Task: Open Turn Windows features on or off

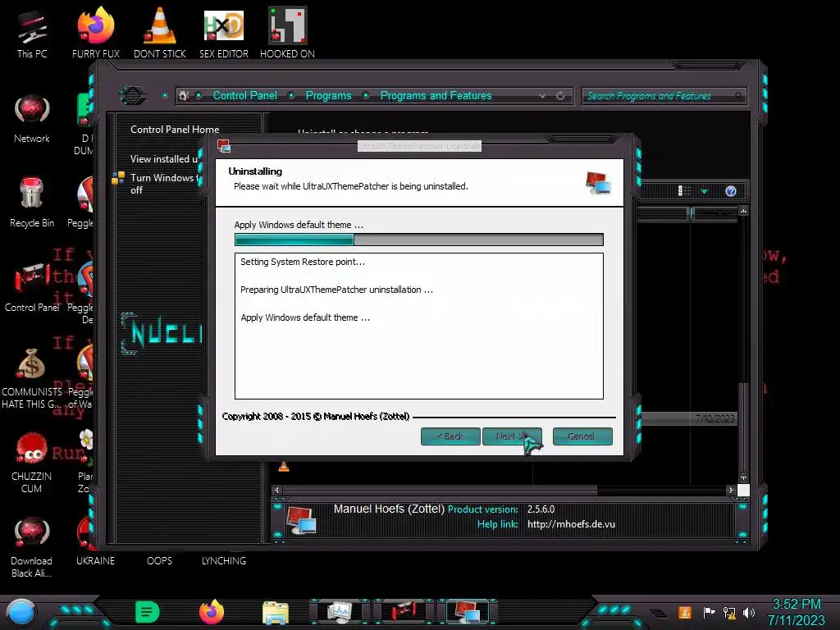Action: (164, 184)
